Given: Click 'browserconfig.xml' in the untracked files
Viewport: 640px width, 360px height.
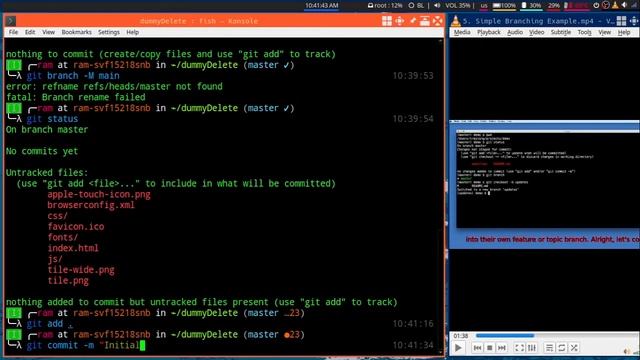Looking at the screenshot, I should (x=91, y=205).
